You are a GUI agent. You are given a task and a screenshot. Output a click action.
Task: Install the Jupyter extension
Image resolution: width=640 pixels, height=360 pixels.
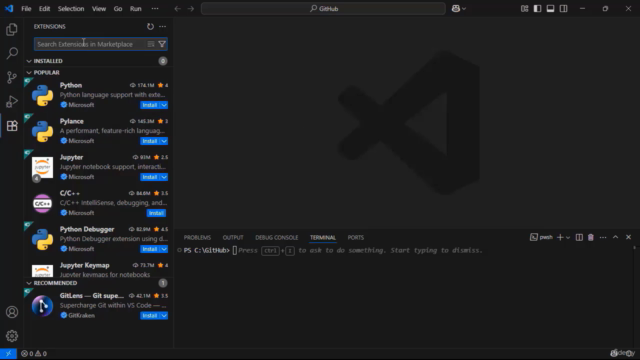point(150,177)
